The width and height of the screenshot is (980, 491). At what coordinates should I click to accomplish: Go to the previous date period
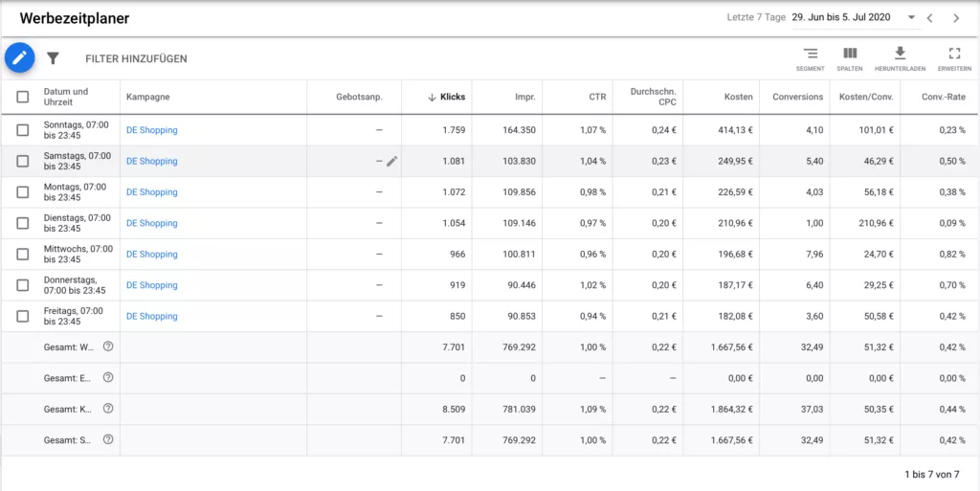click(x=930, y=18)
